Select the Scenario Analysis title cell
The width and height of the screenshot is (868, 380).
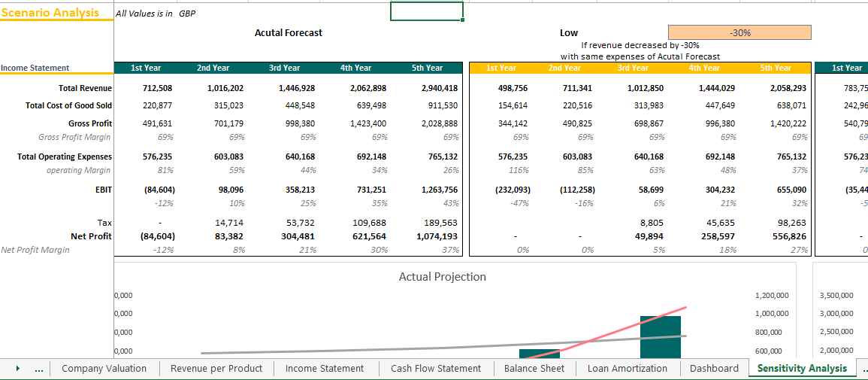tap(50, 13)
